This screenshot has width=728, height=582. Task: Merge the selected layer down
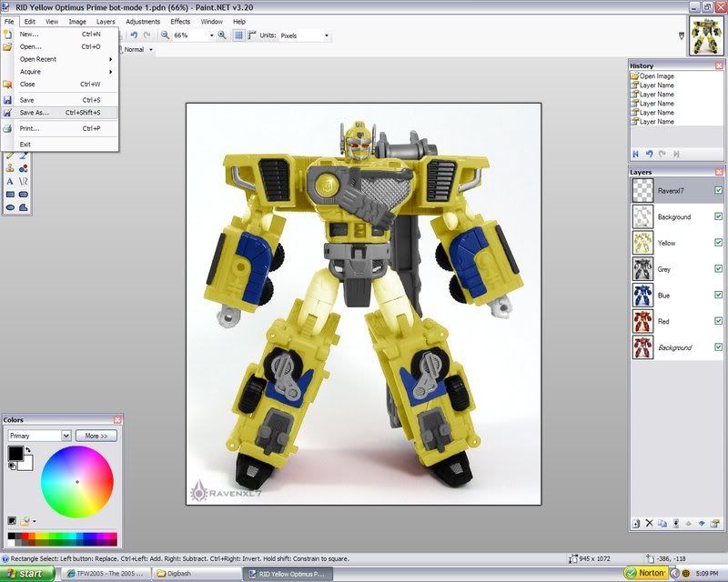click(x=675, y=524)
